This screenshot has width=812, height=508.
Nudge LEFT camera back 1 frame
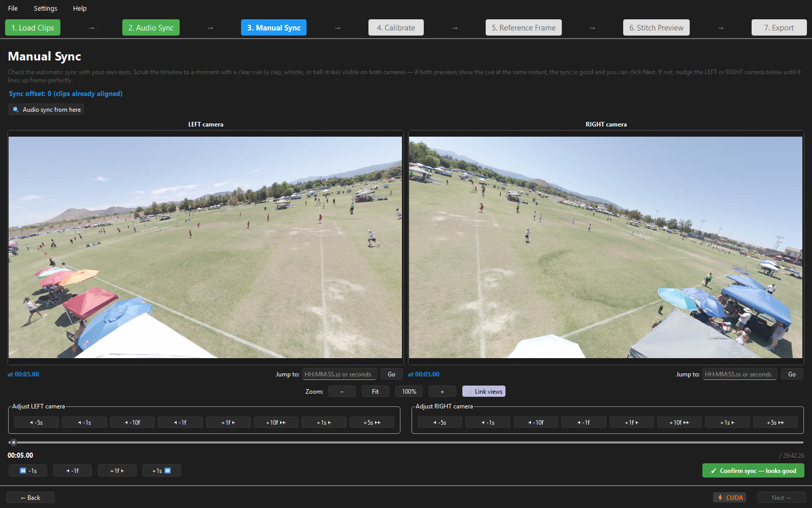coord(180,422)
